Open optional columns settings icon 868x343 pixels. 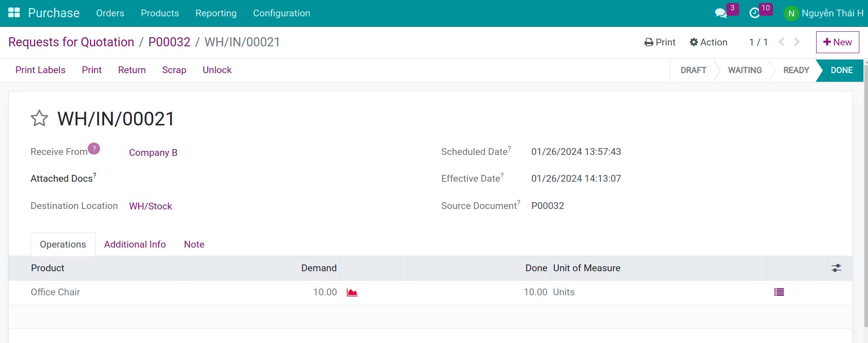(x=836, y=268)
